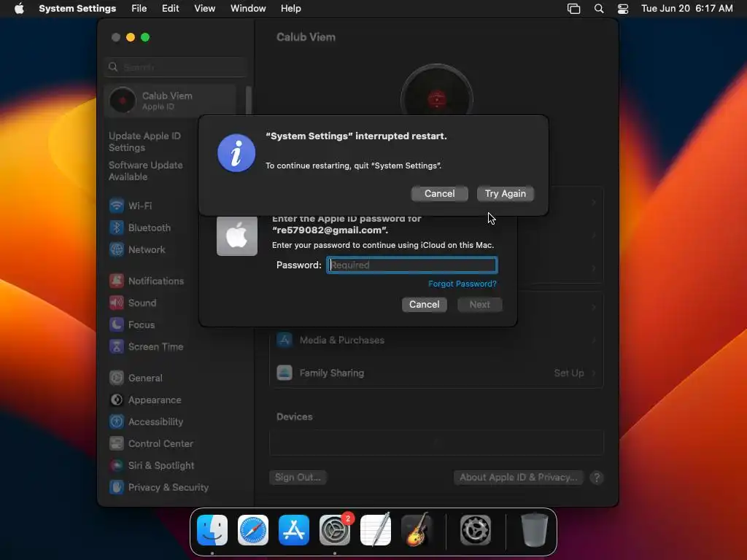Focus the Password required field
747x560 pixels.
(412, 265)
